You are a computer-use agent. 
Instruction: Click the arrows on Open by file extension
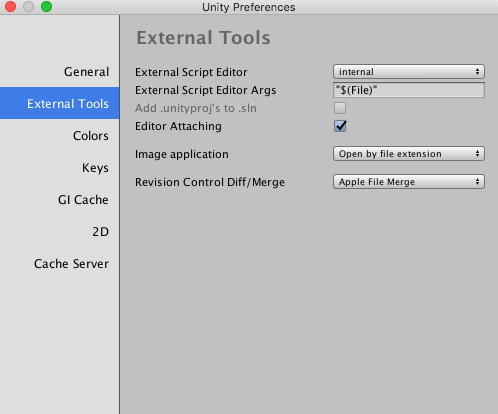click(x=477, y=154)
